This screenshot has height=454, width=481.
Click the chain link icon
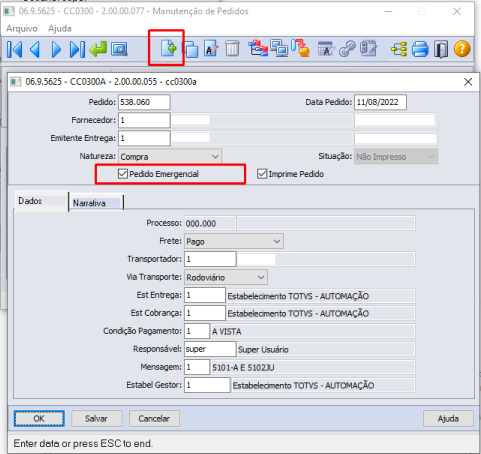[x=347, y=49]
